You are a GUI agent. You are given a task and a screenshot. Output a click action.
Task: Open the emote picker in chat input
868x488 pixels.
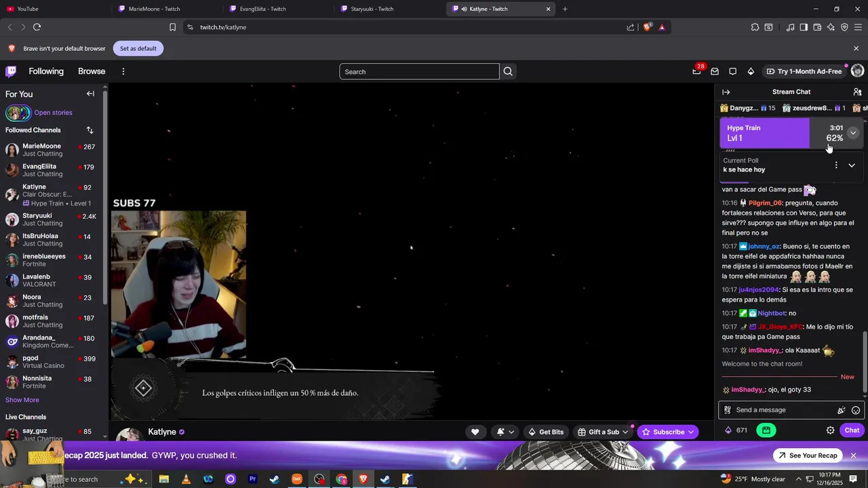click(x=856, y=410)
